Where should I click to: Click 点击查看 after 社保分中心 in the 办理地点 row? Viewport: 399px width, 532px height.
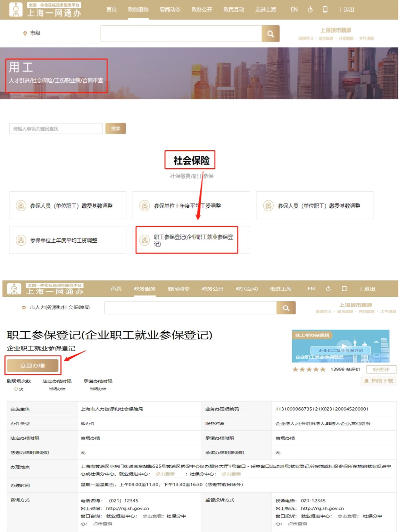click(x=231, y=474)
